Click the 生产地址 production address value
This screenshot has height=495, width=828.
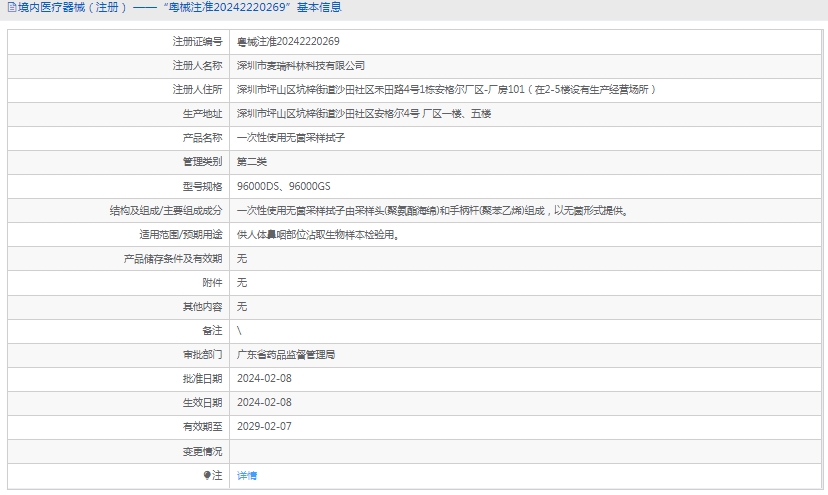click(364, 114)
